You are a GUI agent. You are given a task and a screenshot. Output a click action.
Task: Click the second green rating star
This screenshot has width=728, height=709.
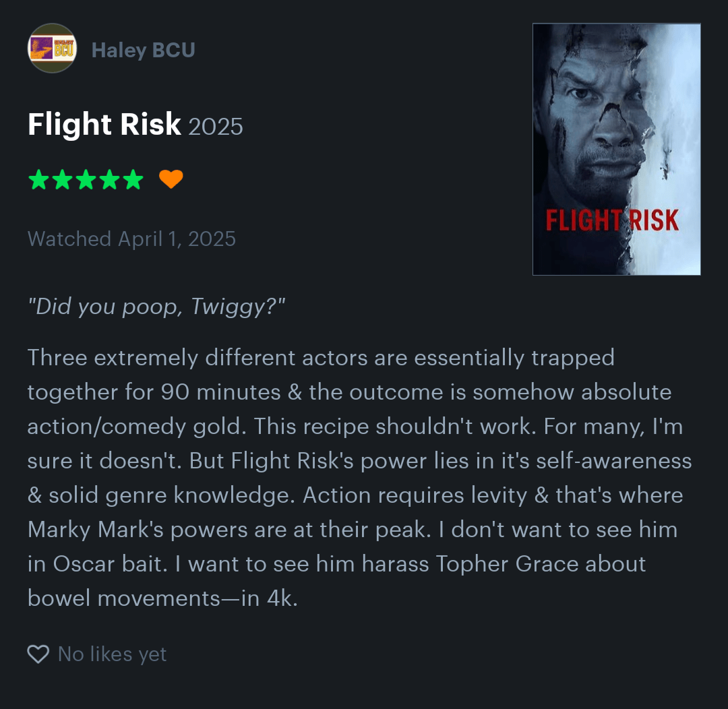62,180
